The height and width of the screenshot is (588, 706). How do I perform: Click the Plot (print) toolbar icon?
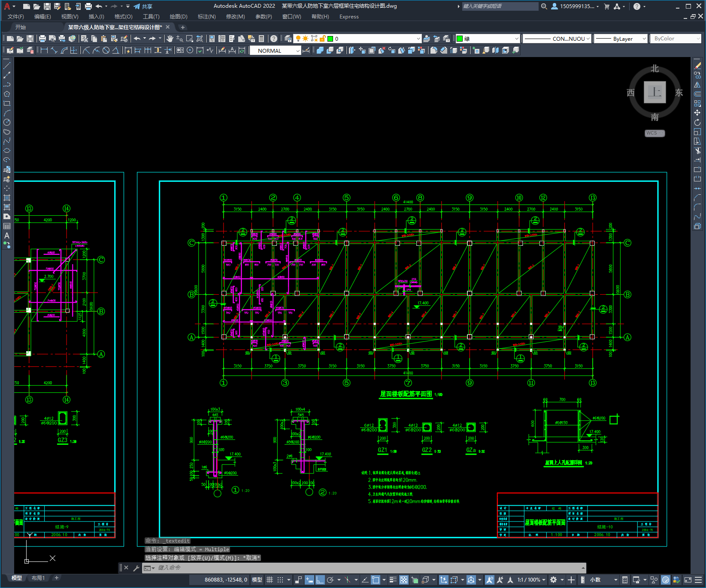point(42,39)
